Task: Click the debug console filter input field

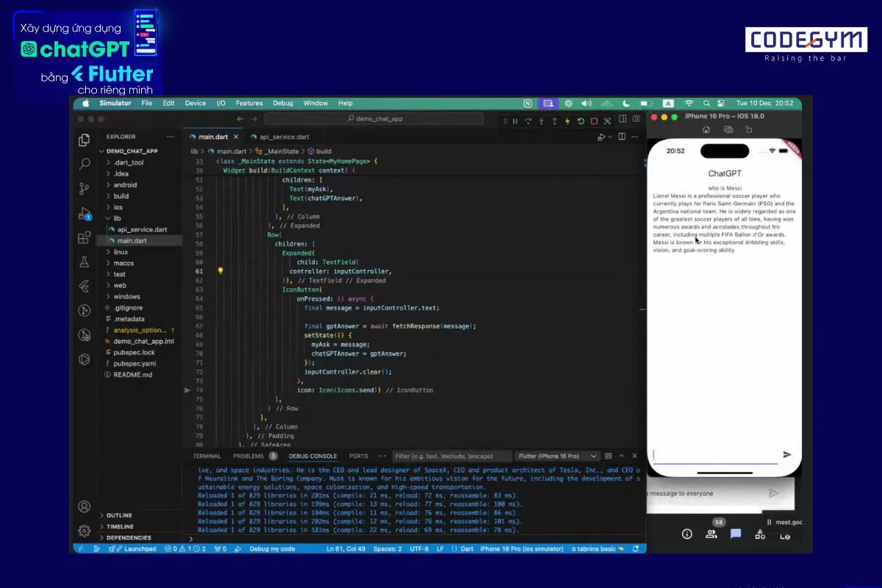Action: [x=452, y=456]
